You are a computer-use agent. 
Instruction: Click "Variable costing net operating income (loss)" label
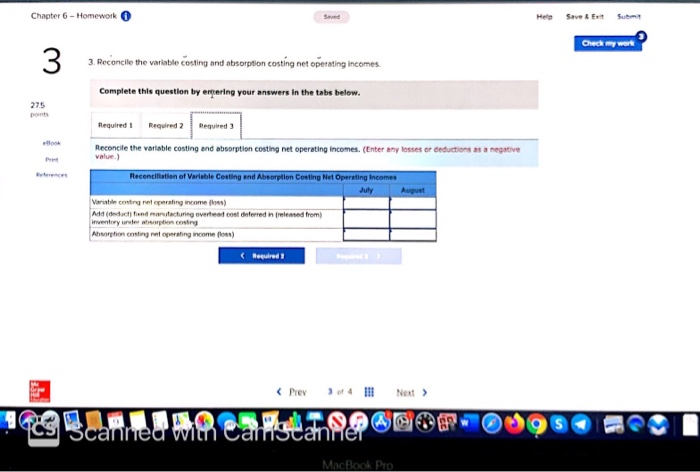click(x=159, y=202)
